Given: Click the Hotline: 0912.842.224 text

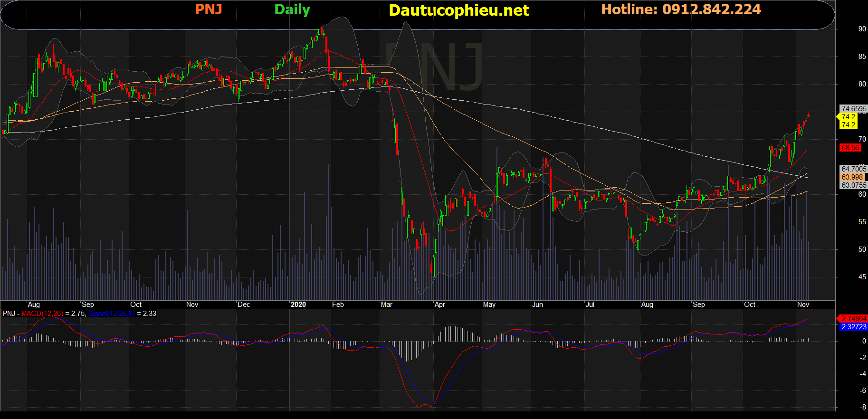Looking at the screenshot, I should pos(681,10).
